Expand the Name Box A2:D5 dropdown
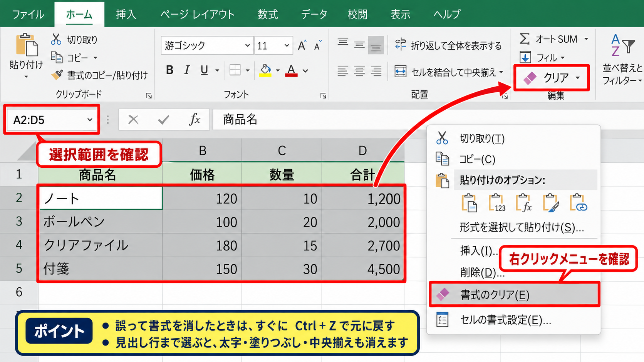The image size is (644, 362). 90,120
